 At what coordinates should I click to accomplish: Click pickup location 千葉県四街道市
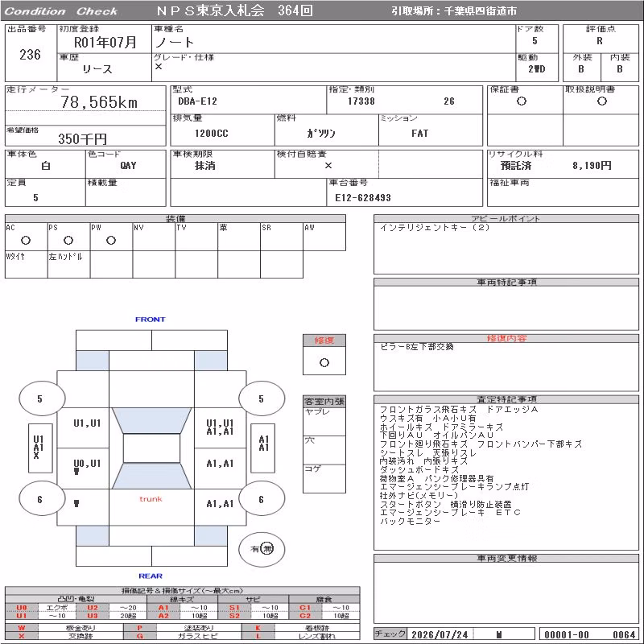[481, 11]
